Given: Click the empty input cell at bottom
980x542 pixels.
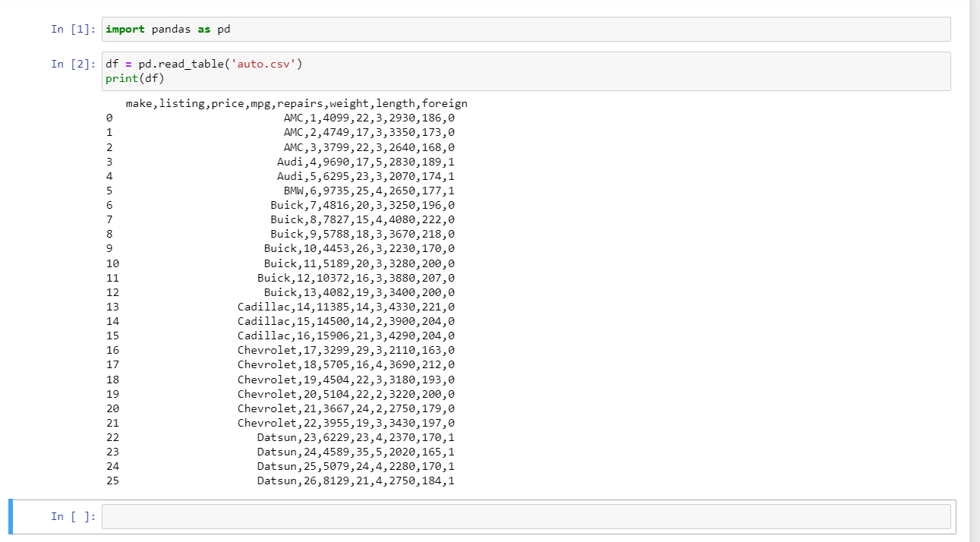Looking at the screenshot, I should 524,516.
